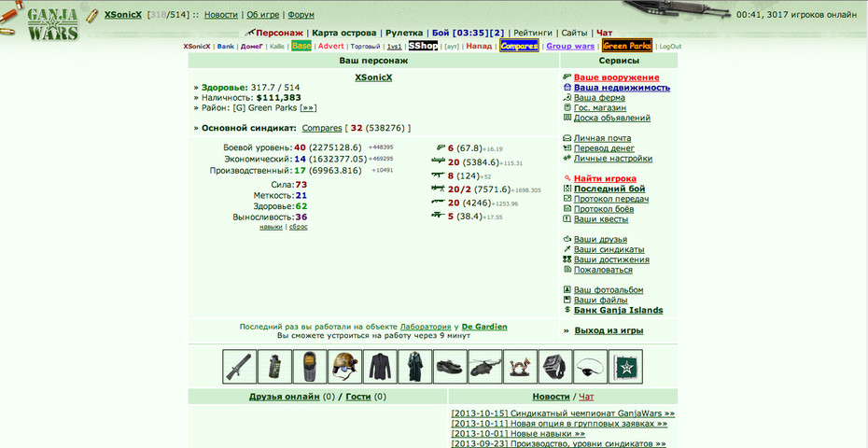This screenshot has width=868, height=448.
Task: Click the icon beside Ваш фотоальбом
Action: pyautogui.click(x=567, y=289)
